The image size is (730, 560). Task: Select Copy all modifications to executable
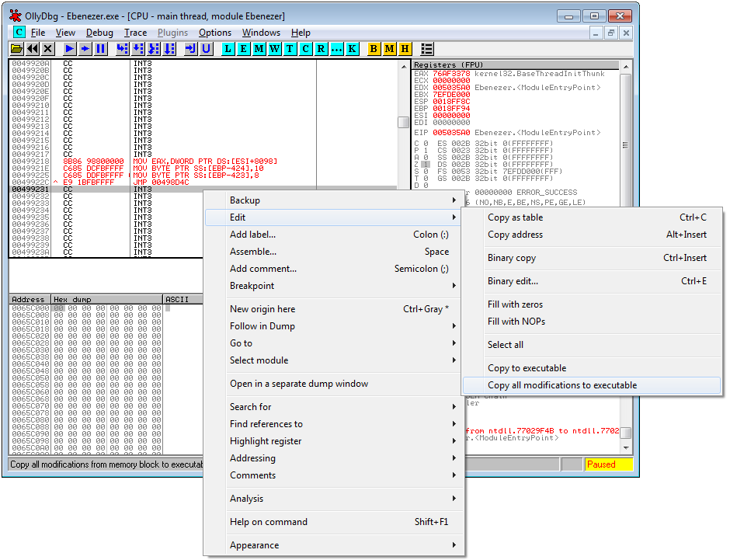[x=592, y=385]
